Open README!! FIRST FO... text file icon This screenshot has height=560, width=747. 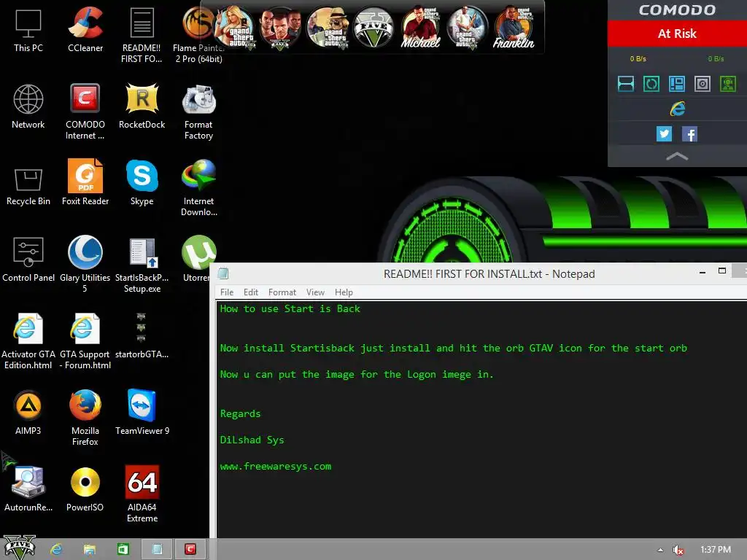click(x=142, y=36)
